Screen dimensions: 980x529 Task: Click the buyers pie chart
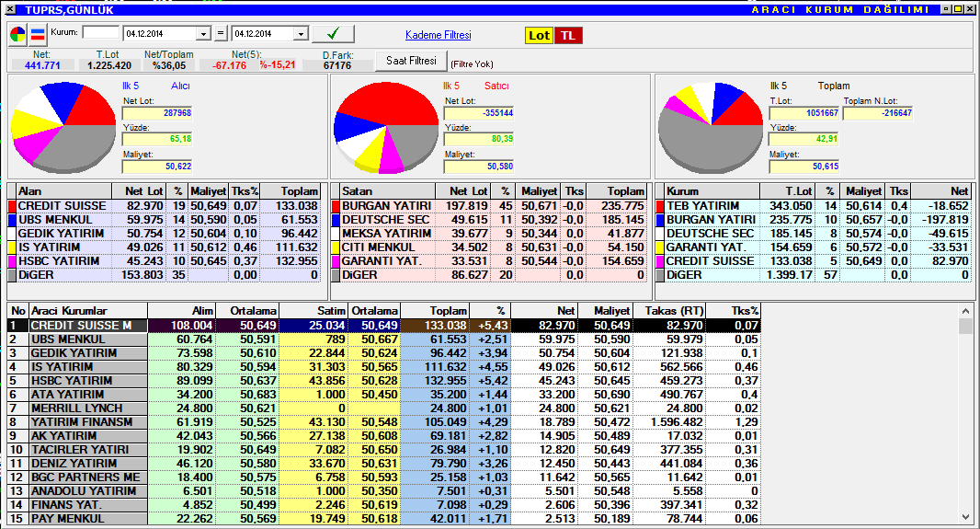tap(62, 126)
